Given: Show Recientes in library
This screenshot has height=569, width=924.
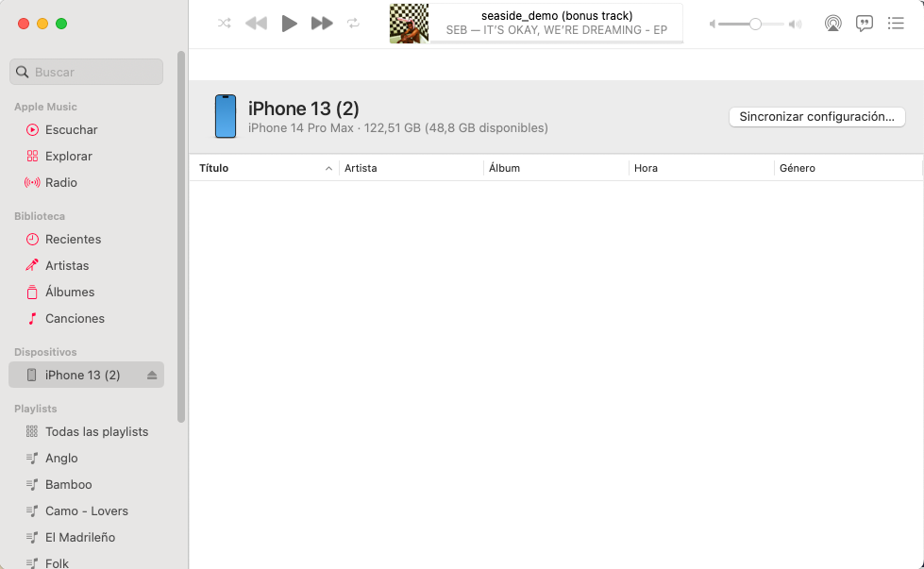Looking at the screenshot, I should click(x=86, y=239).
